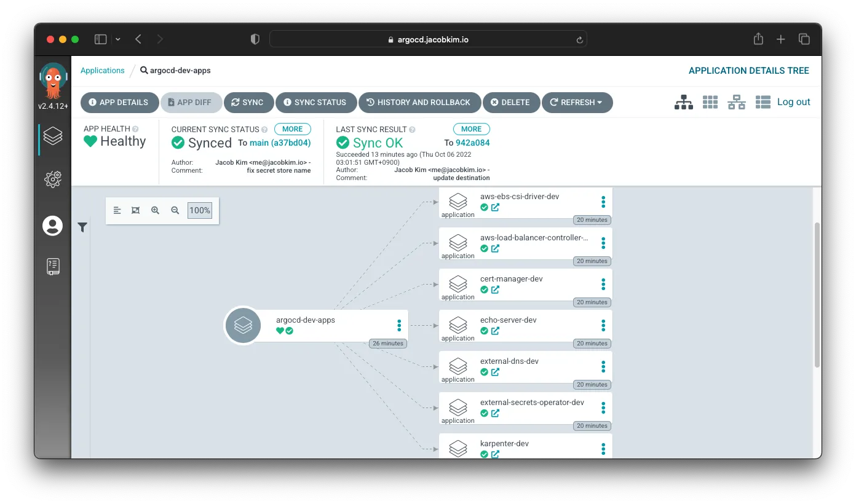
Task: Click the 100% zoom level field
Action: (199, 210)
